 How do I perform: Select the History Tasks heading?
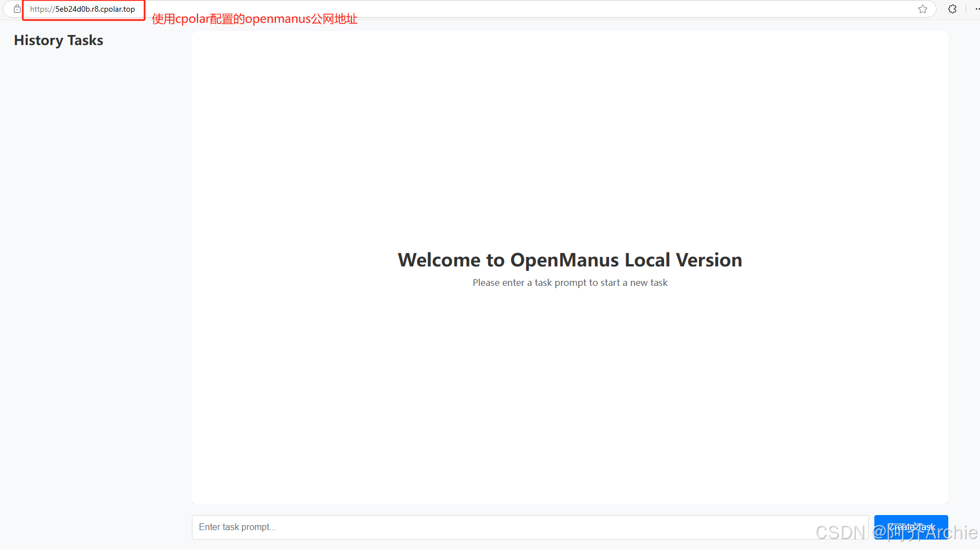point(58,41)
